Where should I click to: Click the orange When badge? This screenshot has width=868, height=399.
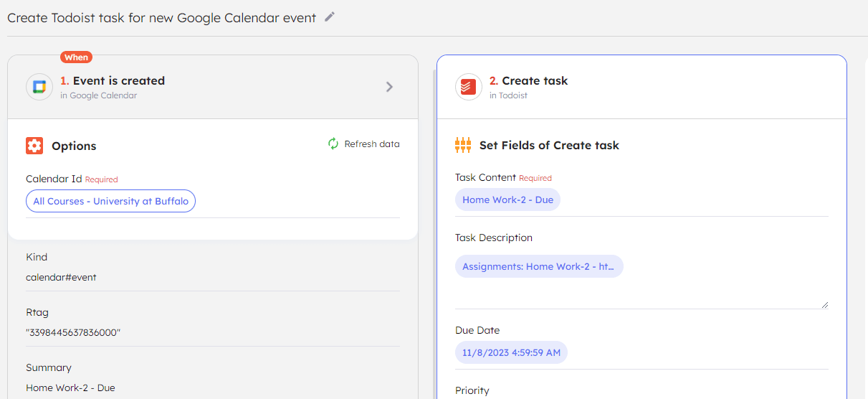(76, 57)
